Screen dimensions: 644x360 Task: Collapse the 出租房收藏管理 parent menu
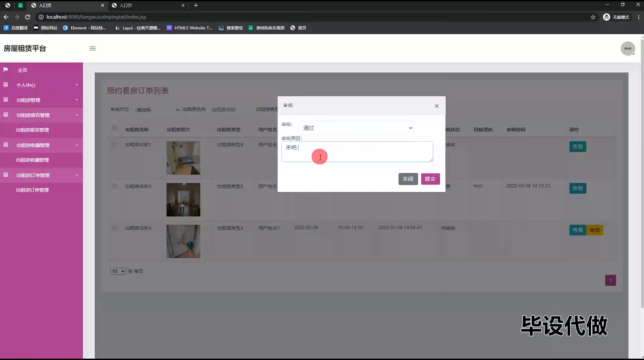point(41,145)
